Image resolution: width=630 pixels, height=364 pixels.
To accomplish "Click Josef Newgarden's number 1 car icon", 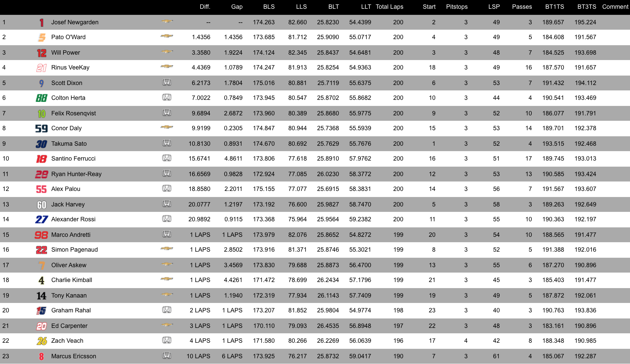I will click(x=42, y=23).
